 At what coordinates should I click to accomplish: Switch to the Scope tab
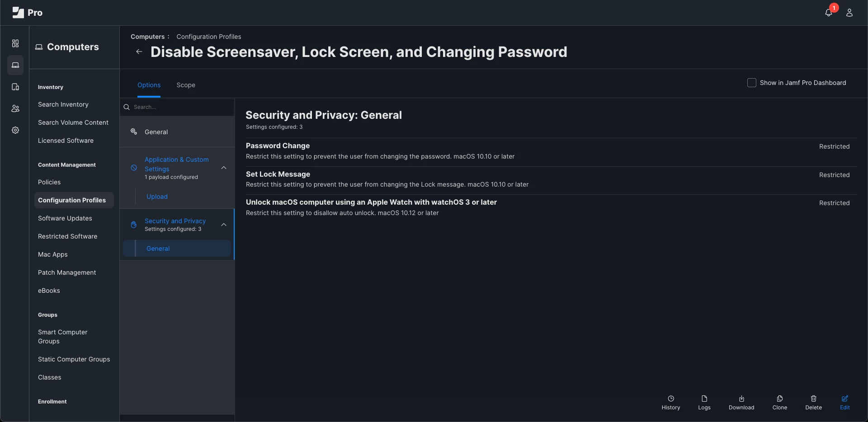coord(186,85)
